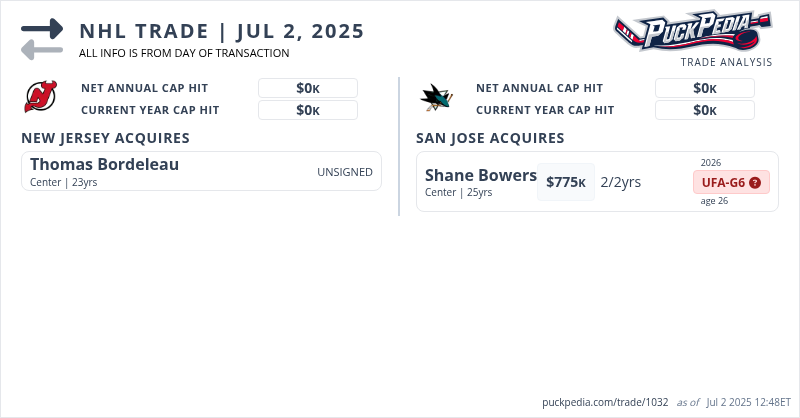
Task: Click the PuckPedia logo
Action: (692, 30)
